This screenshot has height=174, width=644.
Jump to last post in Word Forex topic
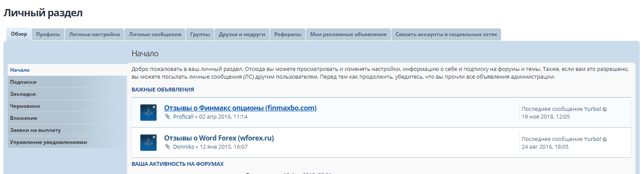point(605,139)
